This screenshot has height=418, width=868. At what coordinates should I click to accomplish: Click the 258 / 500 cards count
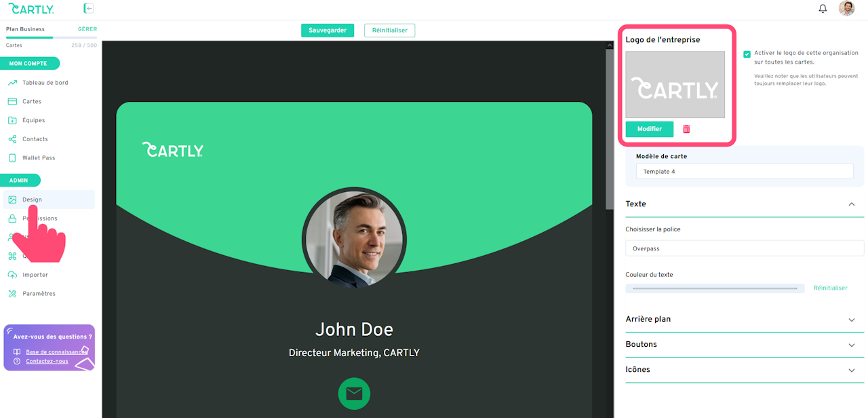coord(84,45)
